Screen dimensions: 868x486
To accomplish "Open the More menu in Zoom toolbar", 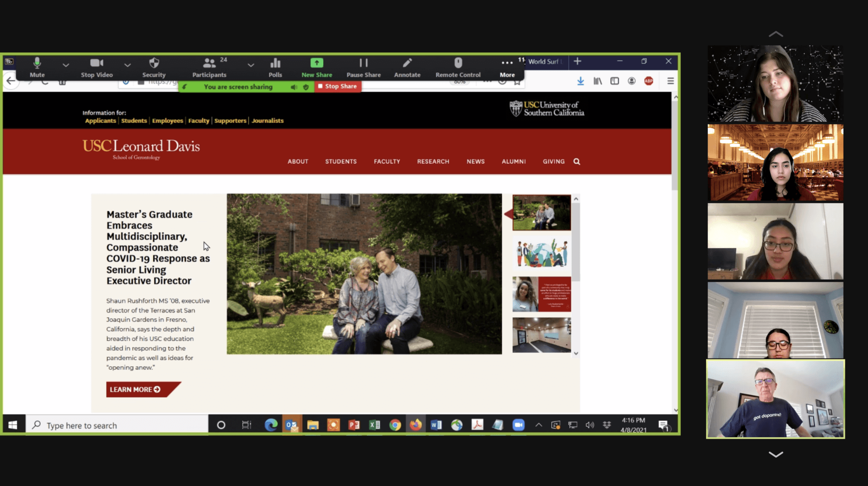I will click(507, 67).
